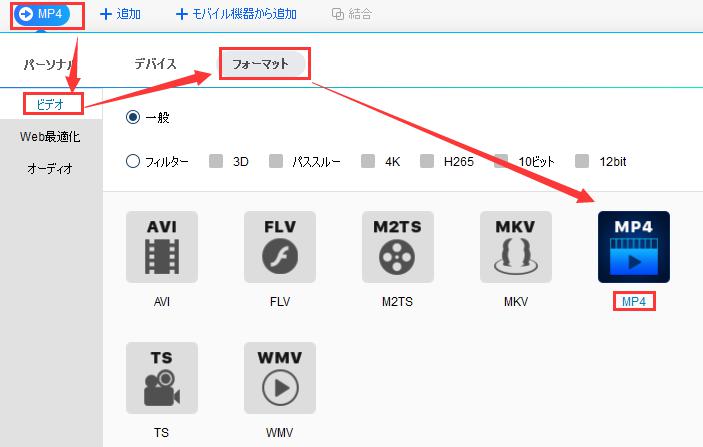Click the WMV text label
The width and height of the screenshot is (703, 447).
pyautogui.click(x=279, y=433)
